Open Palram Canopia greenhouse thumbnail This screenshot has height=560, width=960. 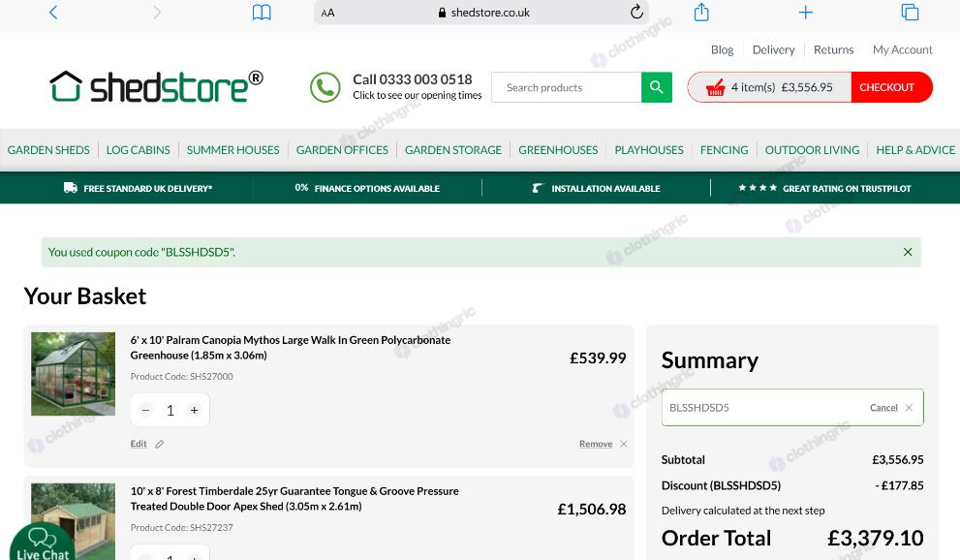[x=73, y=374]
